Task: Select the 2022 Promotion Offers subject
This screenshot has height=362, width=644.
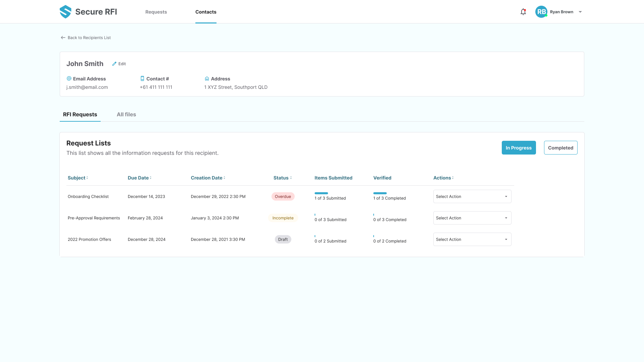Action: click(89, 239)
